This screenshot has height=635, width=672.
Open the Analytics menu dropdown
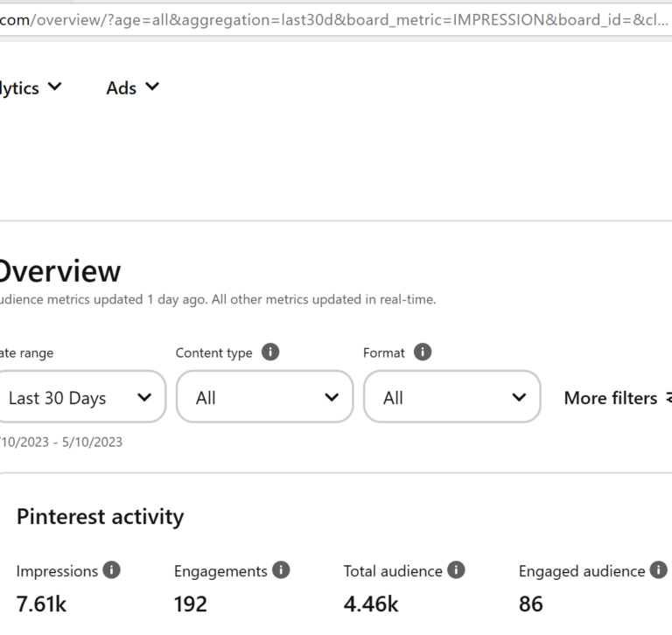pyautogui.click(x=31, y=87)
